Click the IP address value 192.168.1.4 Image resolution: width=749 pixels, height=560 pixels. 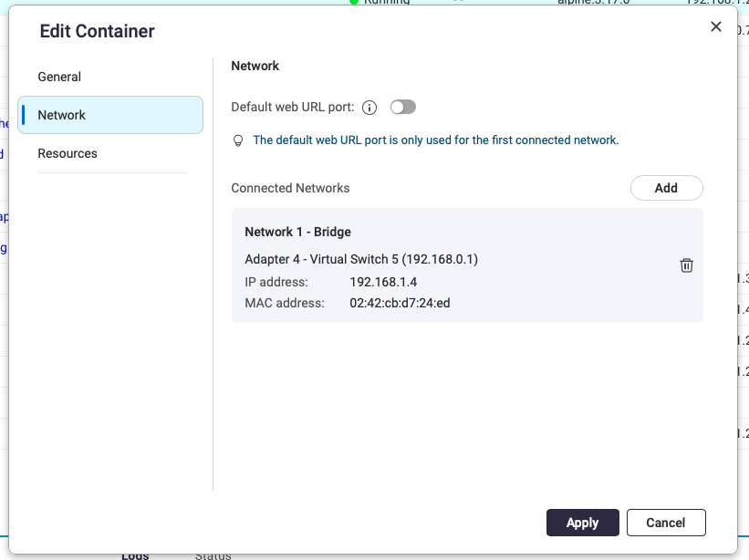coord(383,281)
